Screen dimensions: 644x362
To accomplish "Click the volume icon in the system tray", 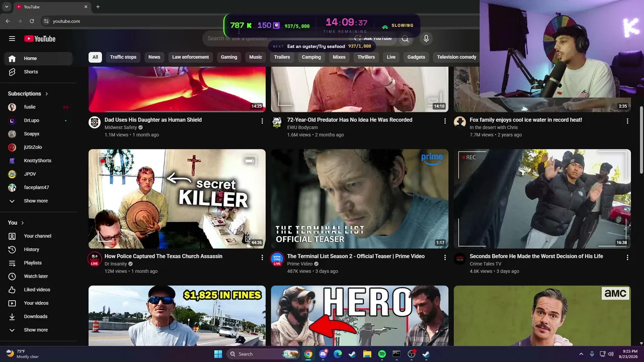I will [x=611, y=354].
